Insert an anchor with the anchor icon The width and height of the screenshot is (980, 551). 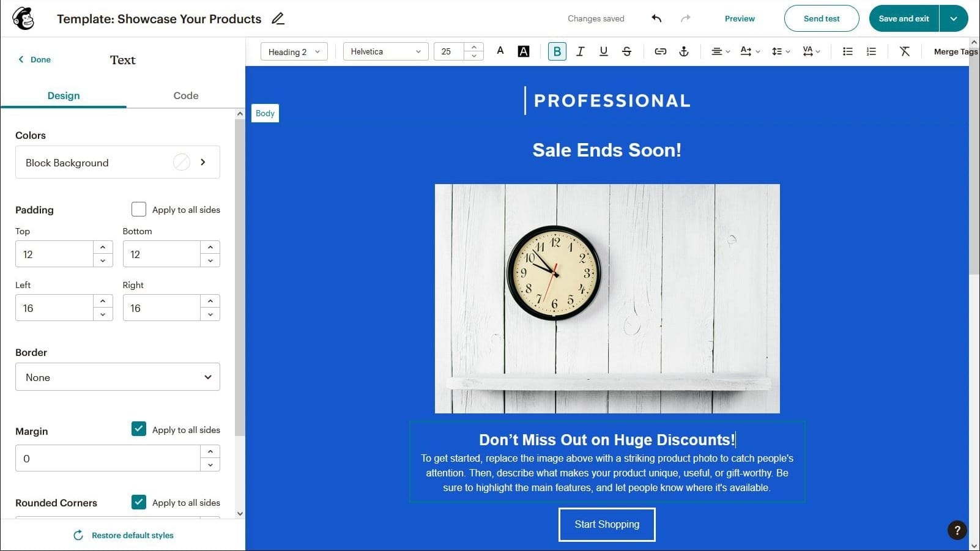[683, 51]
